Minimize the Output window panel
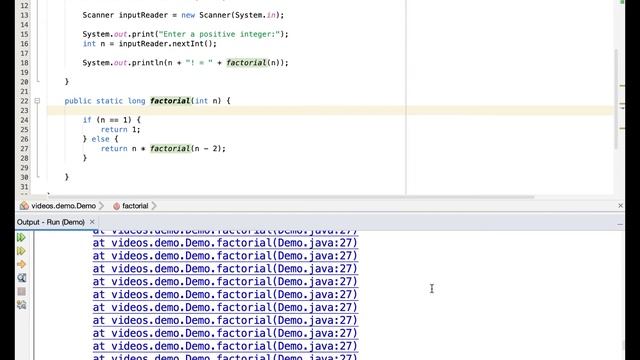Screen dimensions: 640x360 coord(620,224)
